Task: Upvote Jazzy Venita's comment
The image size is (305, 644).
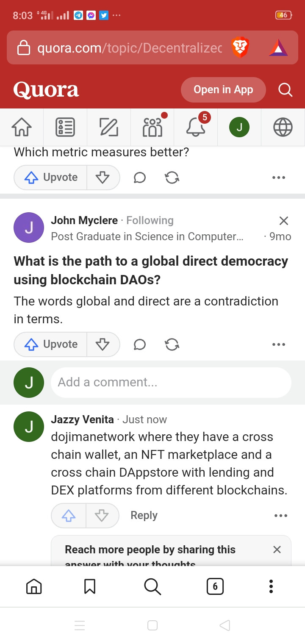Action: point(69,516)
